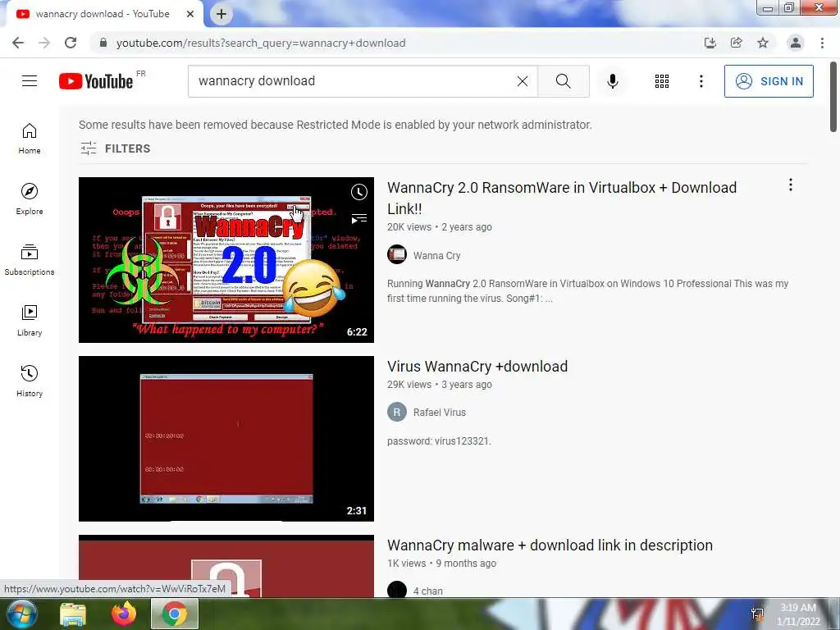Click the '20K views • 2 years ago' text
The image size is (840, 630).
440,227
